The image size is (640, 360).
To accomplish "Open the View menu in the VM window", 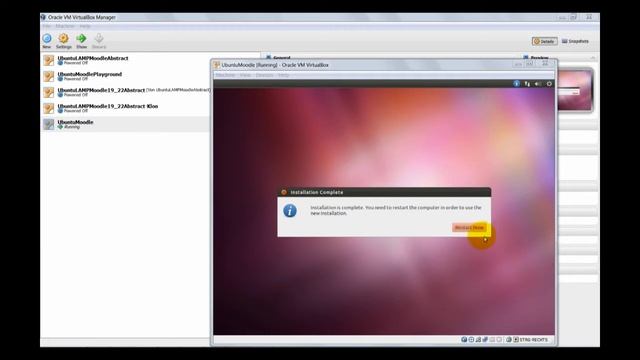I will tap(245, 75).
